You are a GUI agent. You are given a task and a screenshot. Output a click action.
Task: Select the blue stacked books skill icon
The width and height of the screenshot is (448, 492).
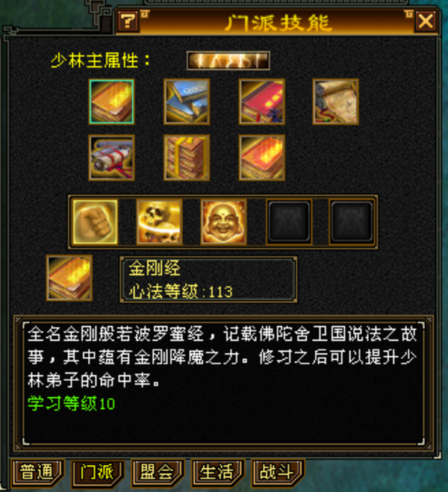[187, 102]
